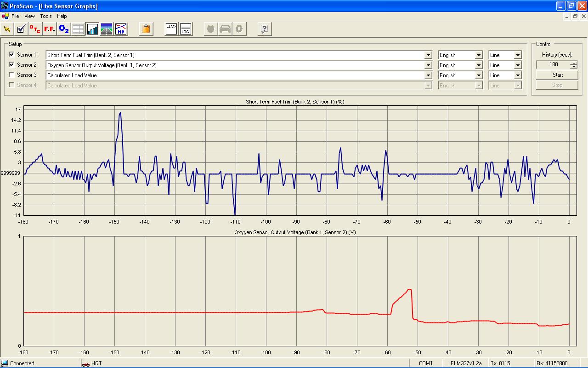Open Sensor 2 English units dropdown
Viewport: 588px width, 368px height.
pyautogui.click(x=478, y=65)
